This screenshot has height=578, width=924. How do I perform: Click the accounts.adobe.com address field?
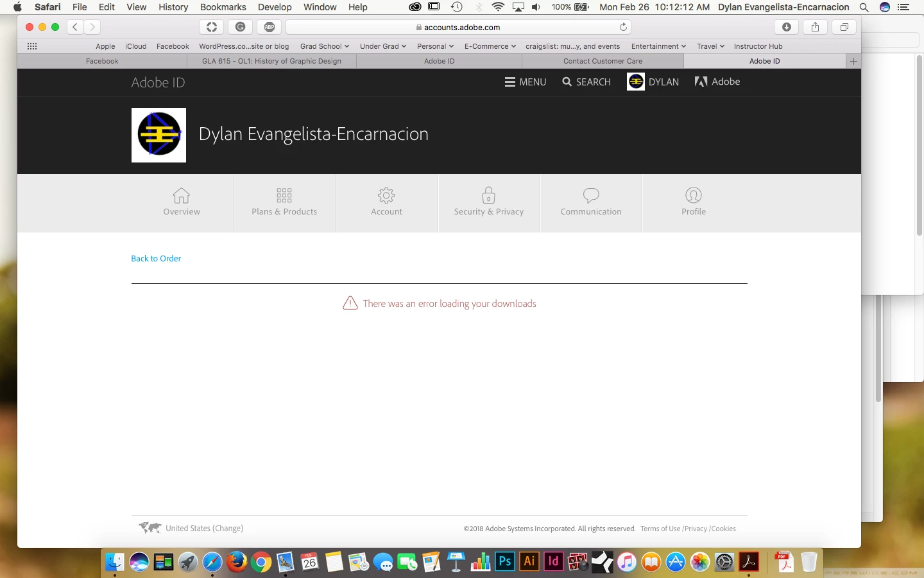point(458,27)
